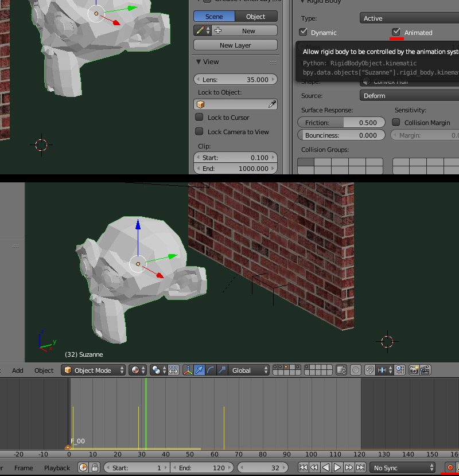Adjust the Friction slider
Viewport: 459px width, 476px height.
click(x=341, y=122)
